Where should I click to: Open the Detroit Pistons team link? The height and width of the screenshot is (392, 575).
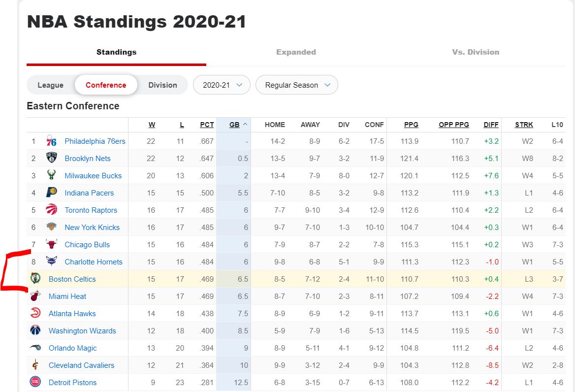(72, 383)
